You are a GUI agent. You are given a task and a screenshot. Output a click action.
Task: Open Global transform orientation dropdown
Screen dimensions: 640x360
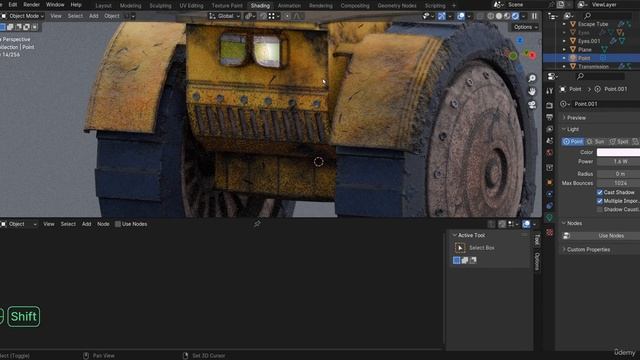(x=224, y=16)
